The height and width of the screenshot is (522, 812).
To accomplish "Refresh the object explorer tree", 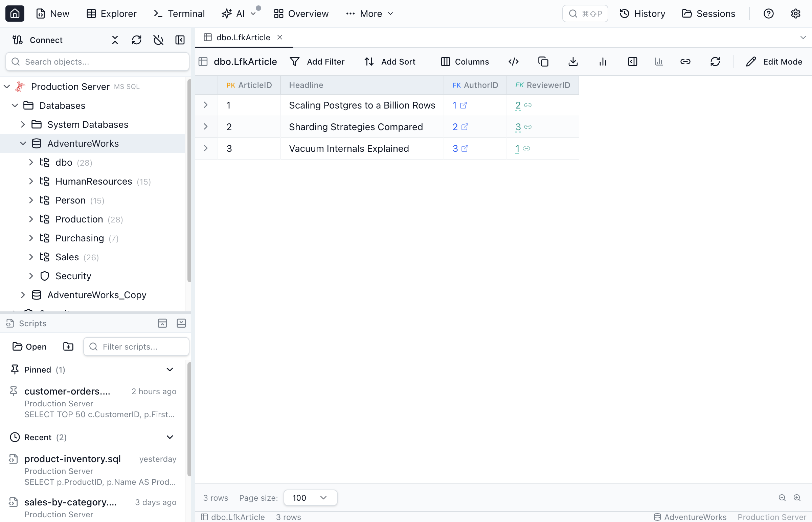I will click(x=137, y=40).
